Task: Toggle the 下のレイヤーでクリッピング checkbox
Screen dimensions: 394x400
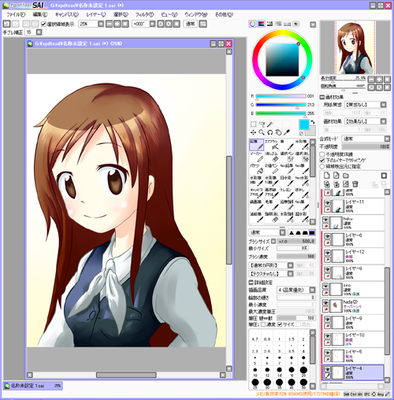Action: pyautogui.click(x=322, y=160)
